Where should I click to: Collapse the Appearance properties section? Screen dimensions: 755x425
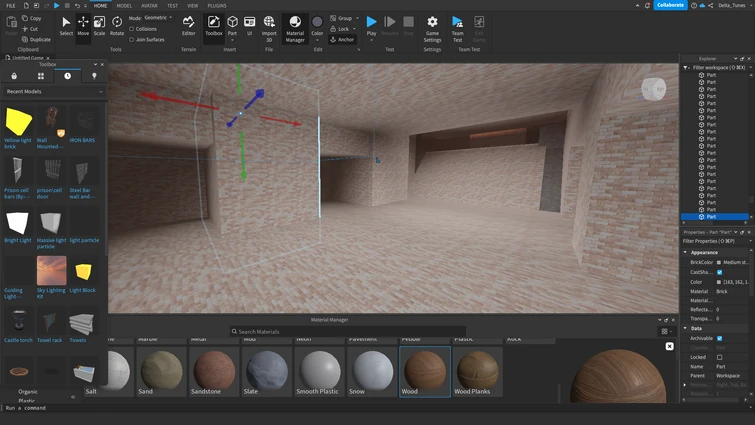686,252
